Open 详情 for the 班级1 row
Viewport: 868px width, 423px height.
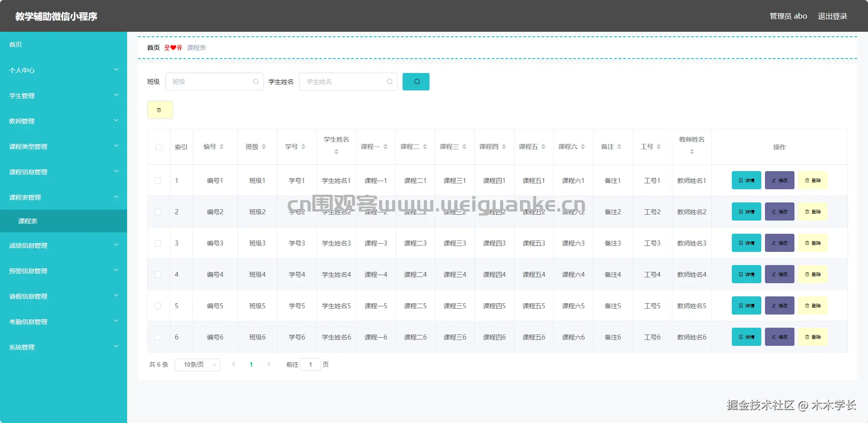(746, 180)
